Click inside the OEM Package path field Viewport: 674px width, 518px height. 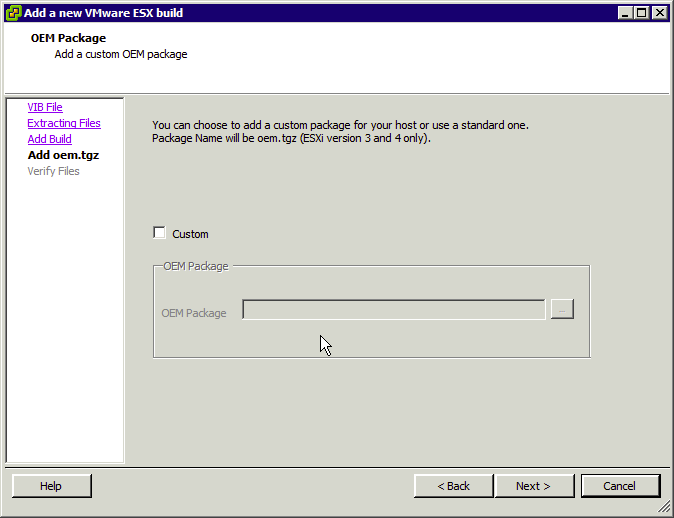pos(394,310)
